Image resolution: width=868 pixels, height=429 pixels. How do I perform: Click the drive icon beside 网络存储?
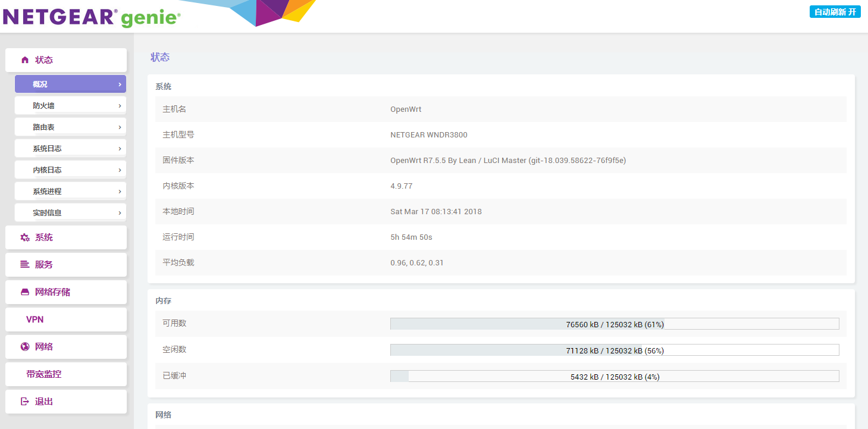pyautogui.click(x=25, y=292)
